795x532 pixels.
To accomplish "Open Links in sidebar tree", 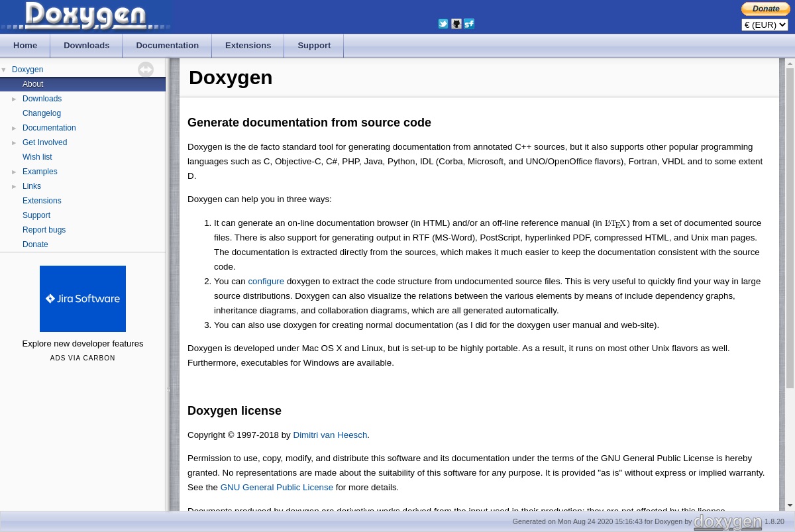I will [x=32, y=186].
